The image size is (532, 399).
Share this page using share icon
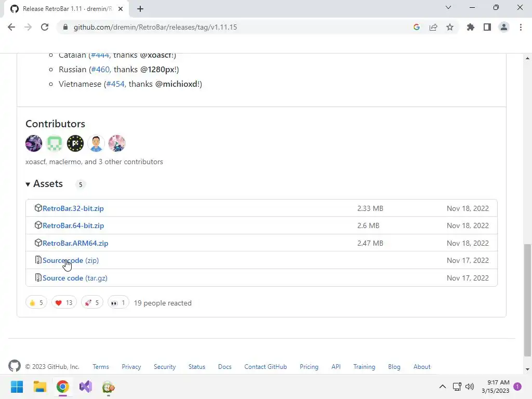[433, 27]
